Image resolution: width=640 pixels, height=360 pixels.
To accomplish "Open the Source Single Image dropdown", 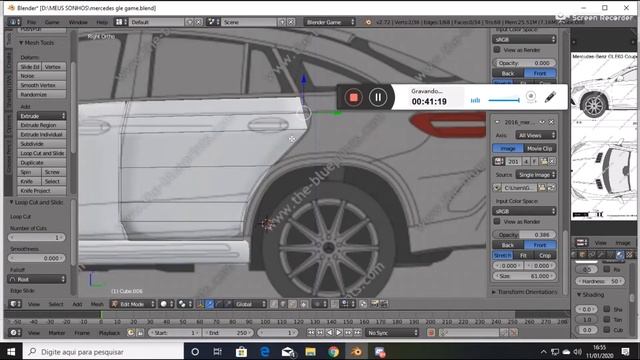I will [x=536, y=175].
